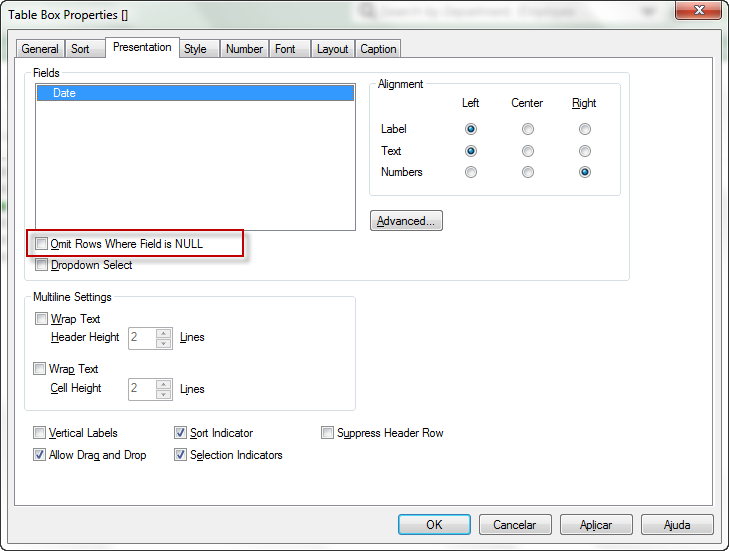Switch to the Font tab
This screenshot has height=551, width=729.
pos(289,49)
